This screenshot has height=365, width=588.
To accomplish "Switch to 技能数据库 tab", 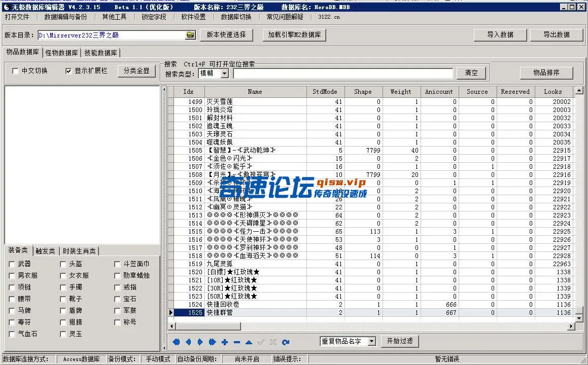I will pos(100,53).
